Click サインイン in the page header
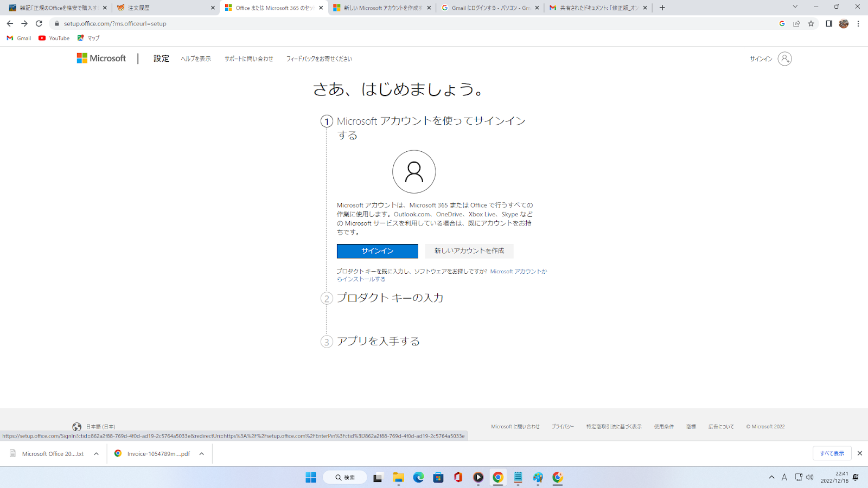The image size is (868, 488). (761, 59)
